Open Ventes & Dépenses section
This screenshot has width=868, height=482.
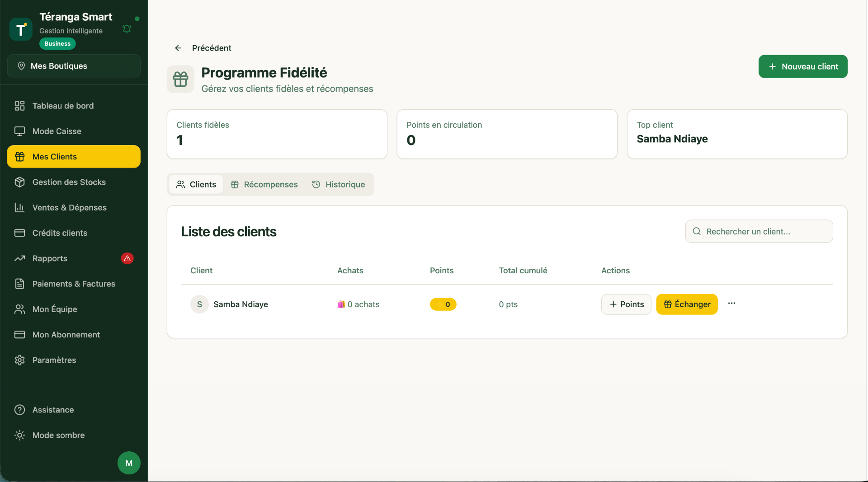[74, 207]
